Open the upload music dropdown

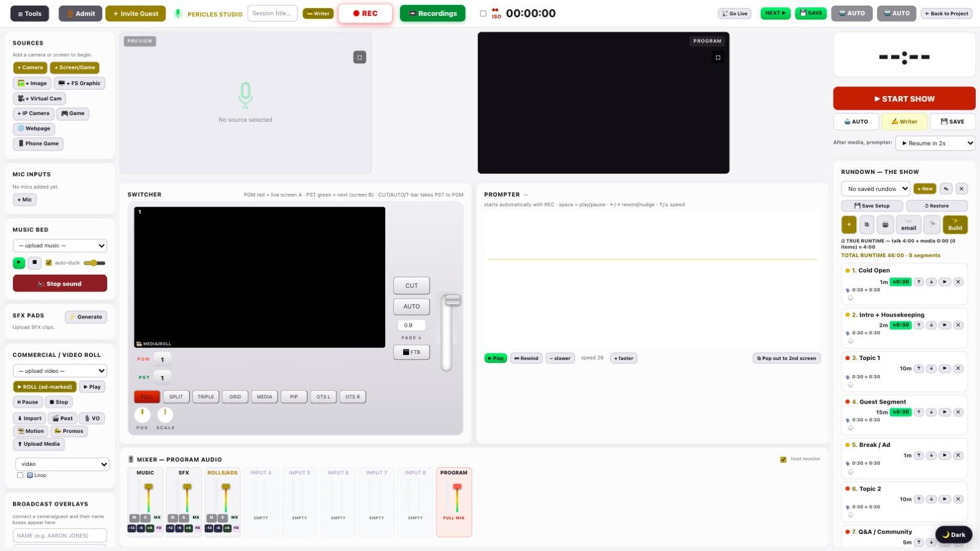click(60, 246)
